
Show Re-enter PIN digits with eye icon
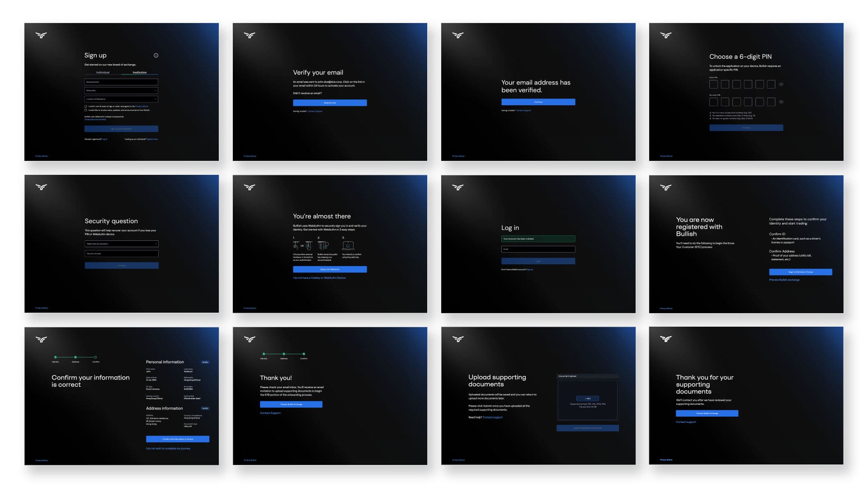(781, 102)
